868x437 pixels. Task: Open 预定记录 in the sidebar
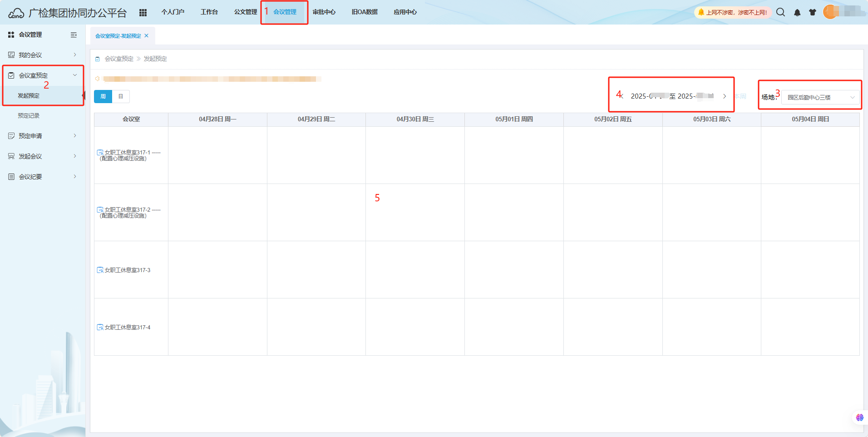coord(29,116)
